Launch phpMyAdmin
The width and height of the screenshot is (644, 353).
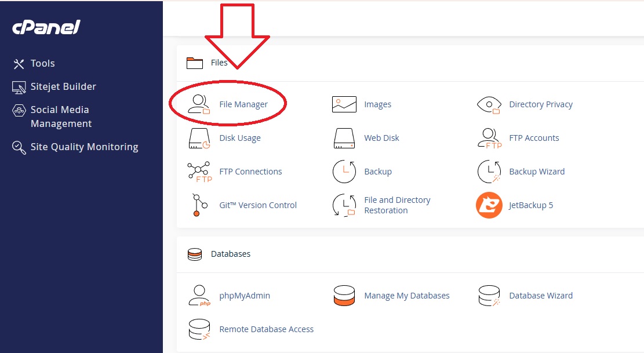[x=244, y=296]
